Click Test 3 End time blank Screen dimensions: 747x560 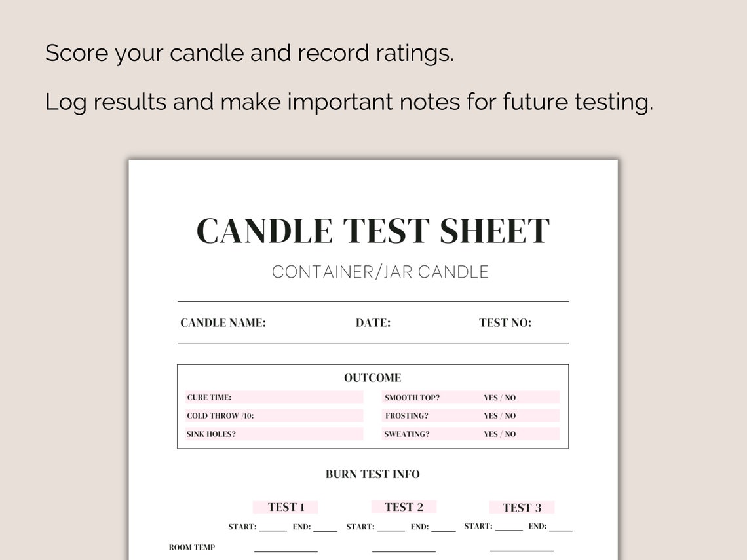pyautogui.click(x=561, y=527)
